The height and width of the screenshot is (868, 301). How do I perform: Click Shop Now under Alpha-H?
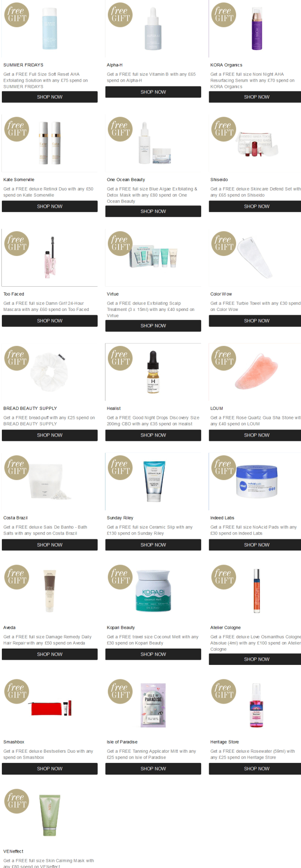pos(153,92)
